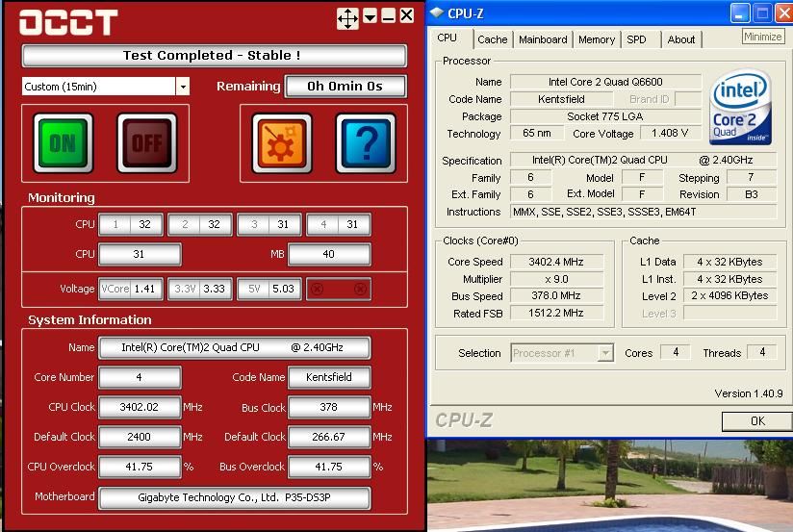This screenshot has width=793, height=532.
Task: Click the Remaining time field 0h 0min 0s
Action: [345, 87]
